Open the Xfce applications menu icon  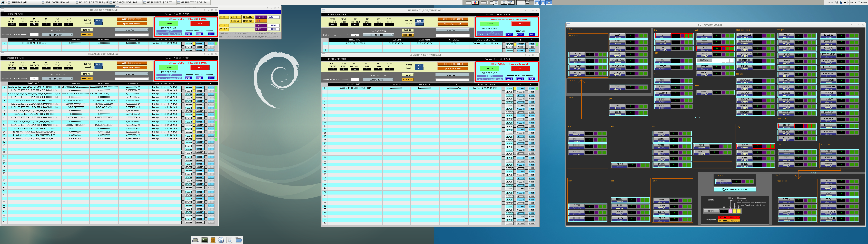tap(3, 2)
